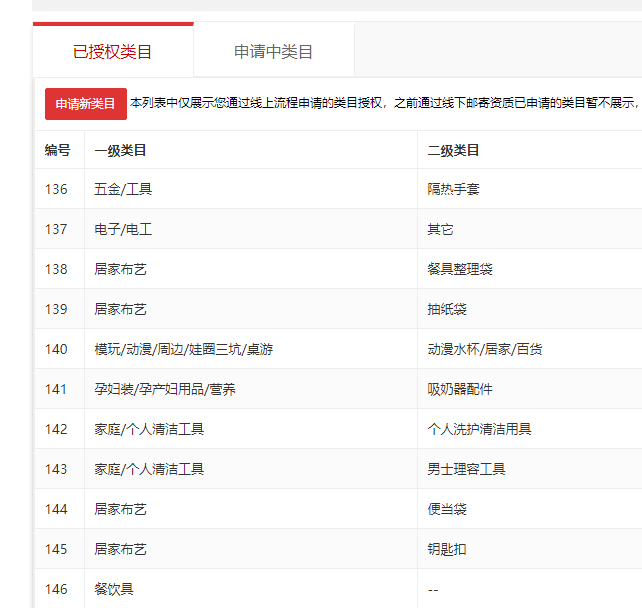Screen dimensions: 642x608
Task: Click 其它 in row 137
Action: (440, 229)
